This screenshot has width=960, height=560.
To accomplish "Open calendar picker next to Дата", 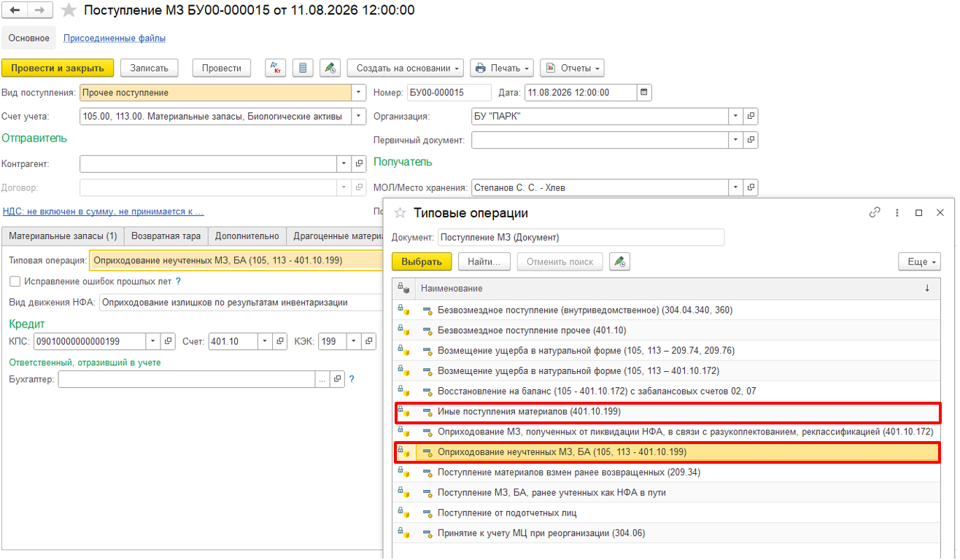I will pos(643,93).
